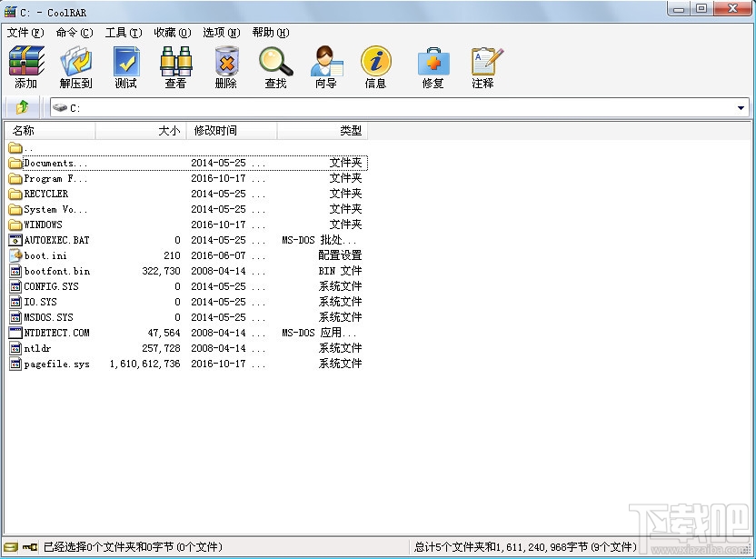
Task: Open the 文件(F) menu
Action: click(x=25, y=33)
